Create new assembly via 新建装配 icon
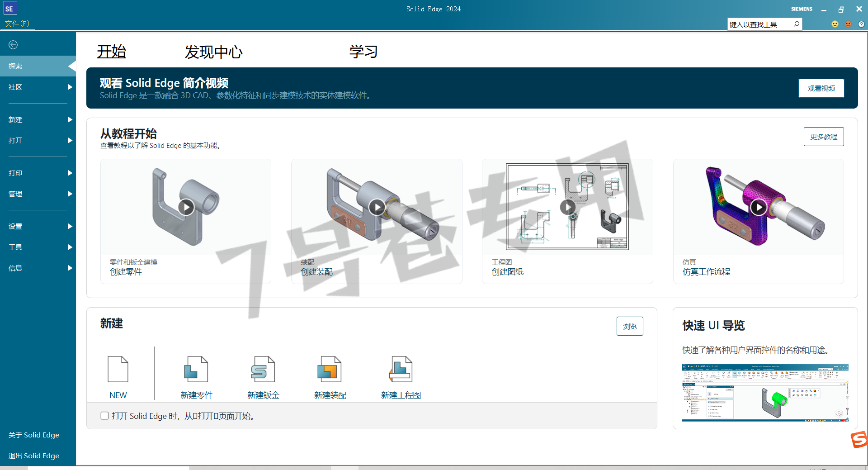The height and width of the screenshot is (470, 868). pyautogui.click(x=330, y=369)
